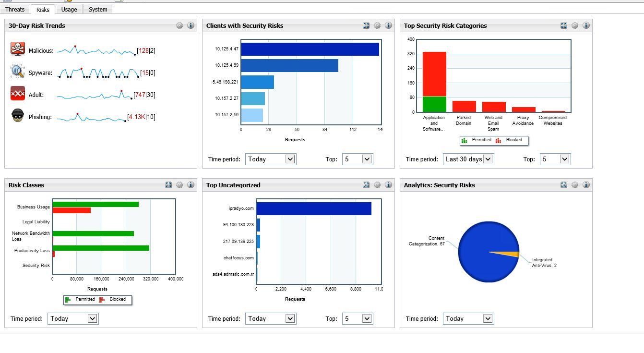Click the Phishing count 4.13K
644x353 pixels.
click(x=137, y=117)
